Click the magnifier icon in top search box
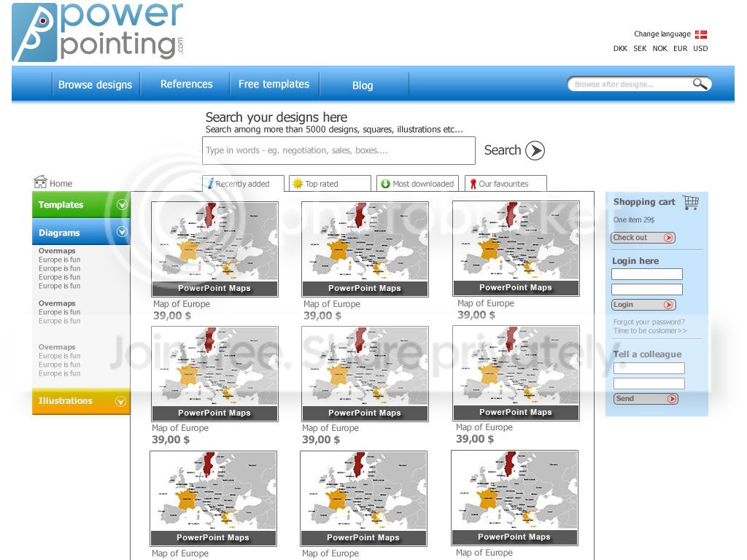Screen dimensions: 747x560 click(700, 84)
